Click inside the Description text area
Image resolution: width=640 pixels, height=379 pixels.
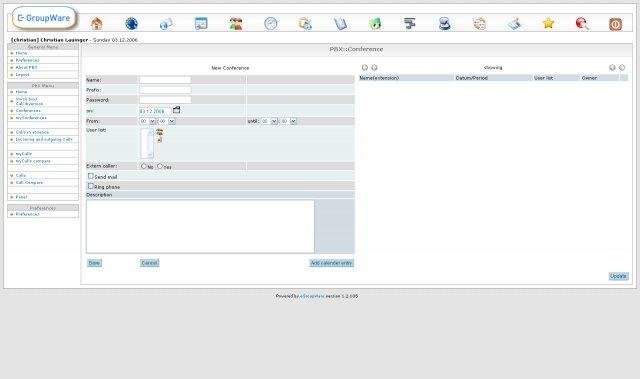pos(200,226)
